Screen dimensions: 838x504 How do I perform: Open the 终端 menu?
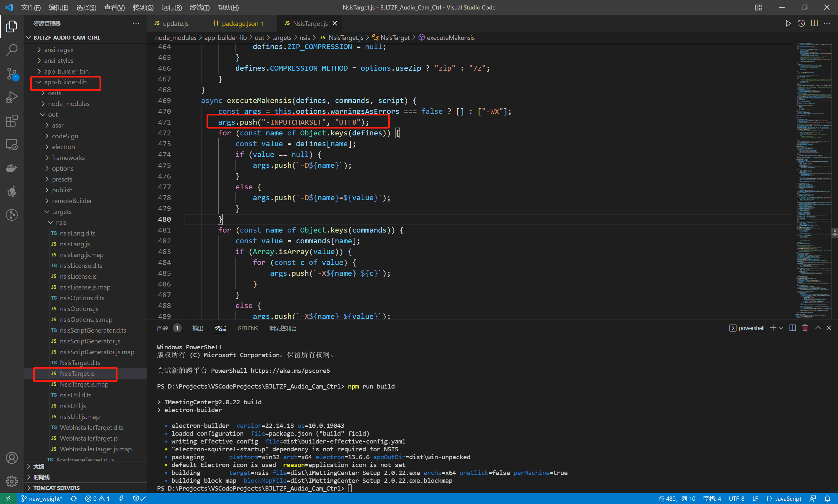click(199, 7)
